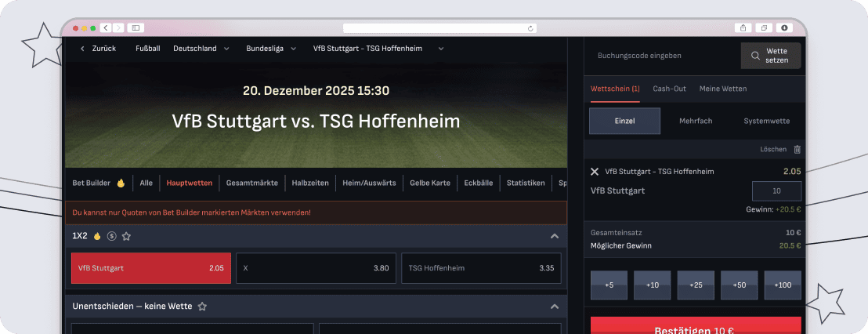
Task: Remove VfB Stuttgart bet with the X icon
Action: click(x=595, y=172)
